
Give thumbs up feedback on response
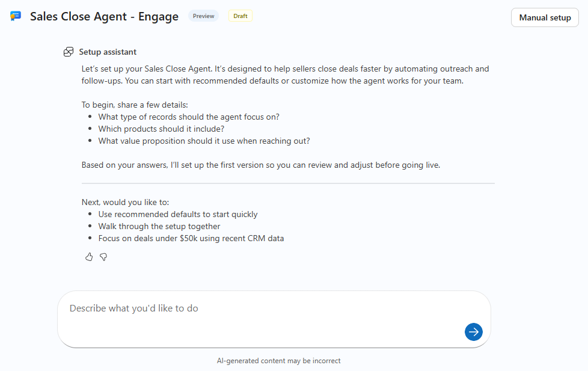(89, 257)
